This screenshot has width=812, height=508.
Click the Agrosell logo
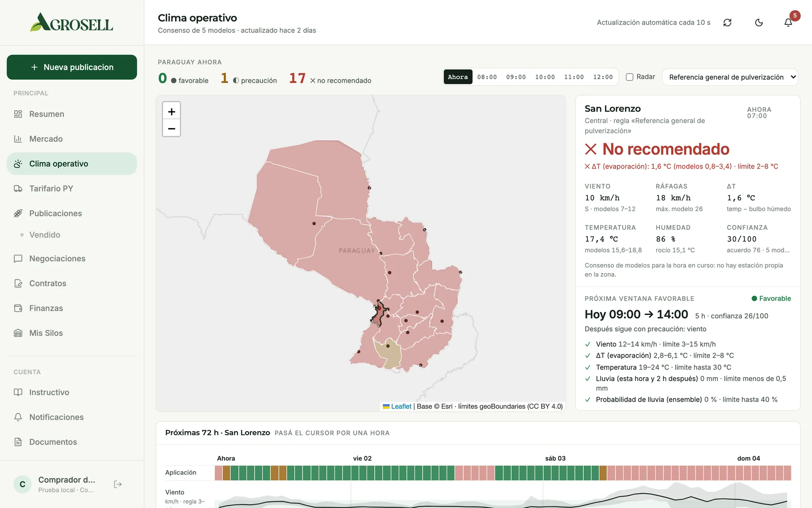[x=72, y=22]
